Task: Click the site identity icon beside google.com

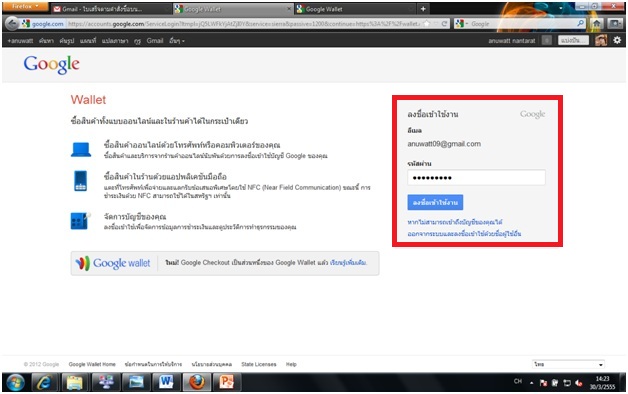Action: (x=26, y=24)
